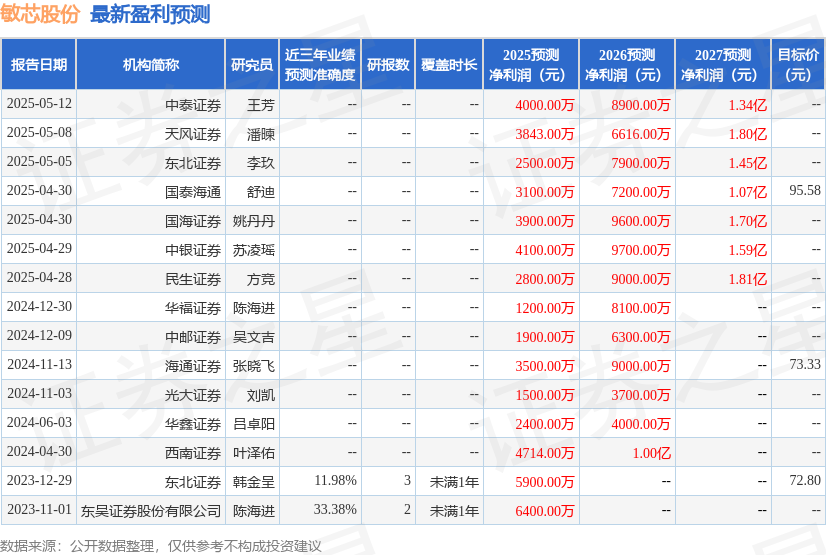
Task: Click analyst name 吕卓阳
Action: click(254, 424)
